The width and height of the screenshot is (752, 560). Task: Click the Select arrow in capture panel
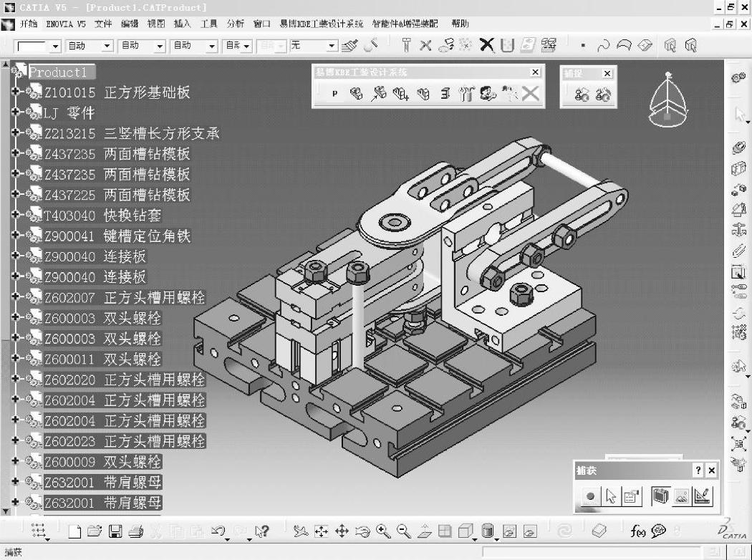[611, 496]
